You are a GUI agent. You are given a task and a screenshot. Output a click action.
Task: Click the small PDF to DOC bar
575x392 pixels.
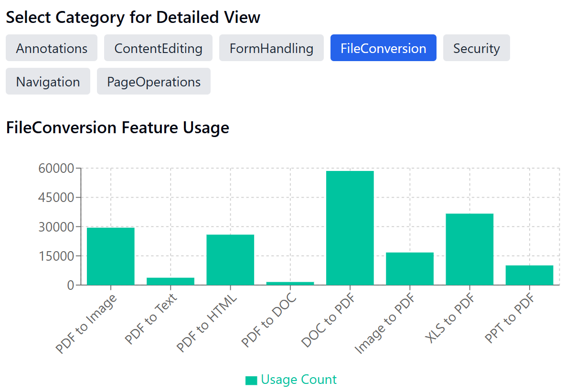(290, 283)
